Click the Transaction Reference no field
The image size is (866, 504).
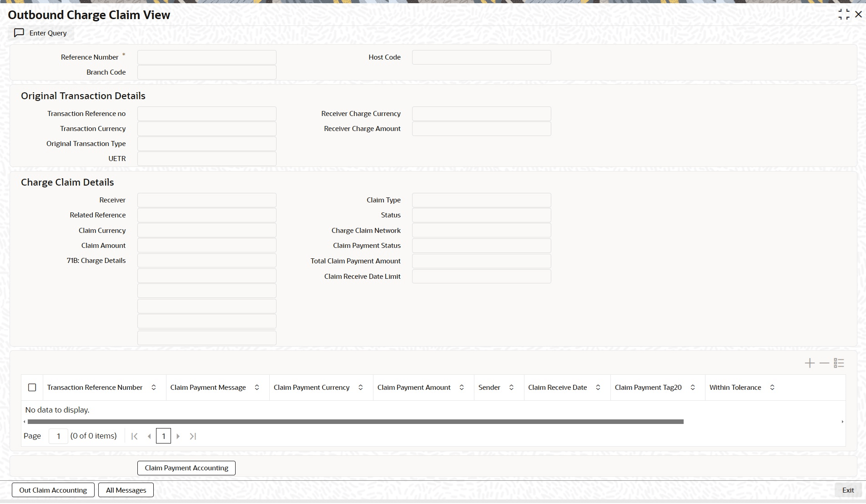coord(207,114)
